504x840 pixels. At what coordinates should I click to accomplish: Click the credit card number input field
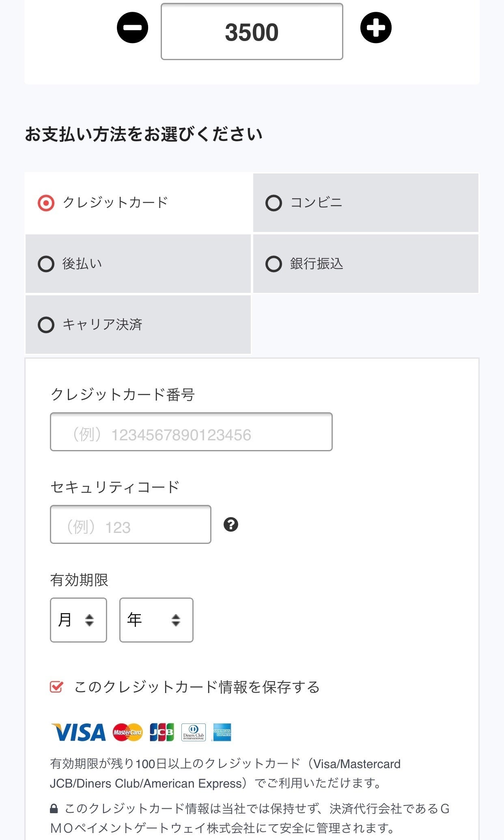pos(191,432)
